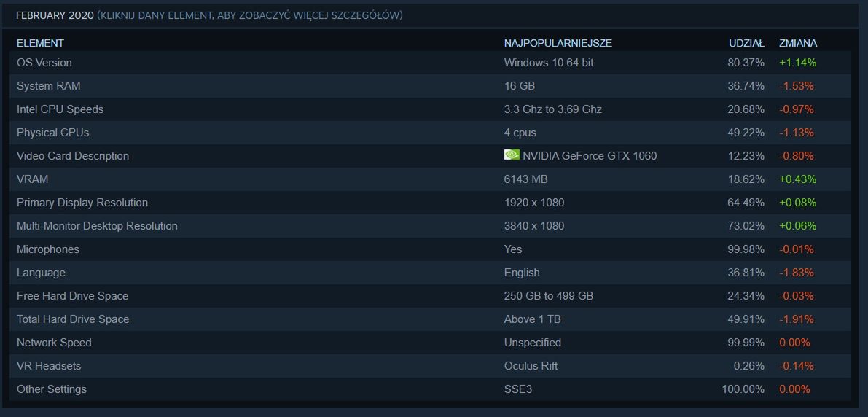The width and height of the screenshot is (868, 417).
Task: Click the VRAM row label
Action: [x=33, y=179]
